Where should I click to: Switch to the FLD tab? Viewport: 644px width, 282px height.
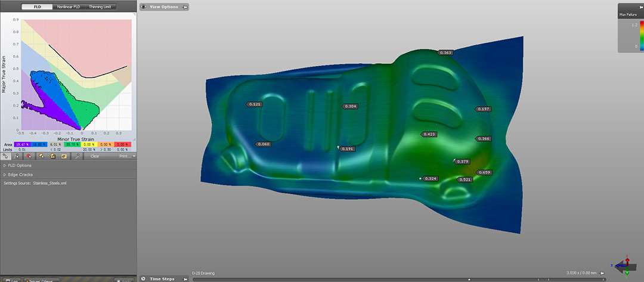37,7
